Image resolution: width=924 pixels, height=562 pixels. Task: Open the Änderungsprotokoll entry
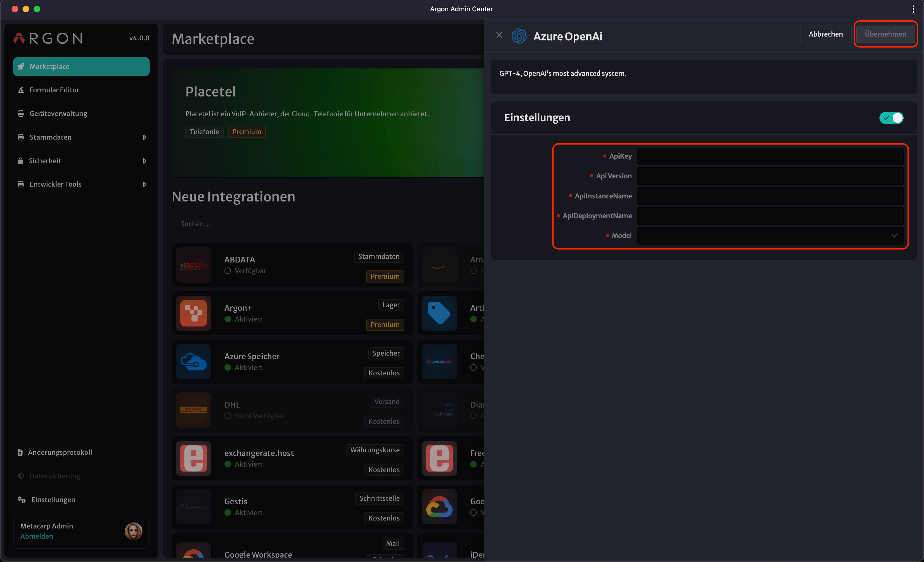click(81, 452)
